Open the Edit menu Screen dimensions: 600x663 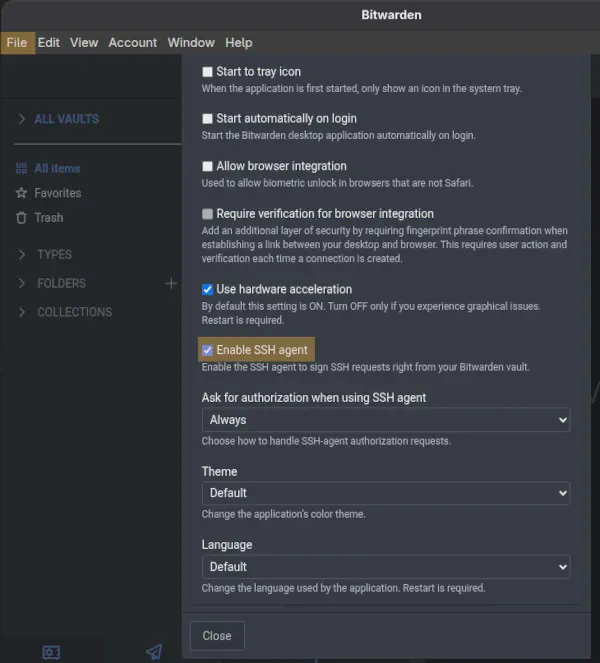tap(49, 43)
